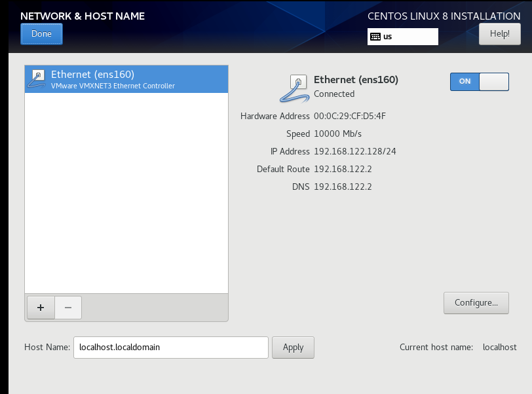Select Ethernet (ens160) in the device list
Screen dimensions: 532x394
click(x=126, y=79)
